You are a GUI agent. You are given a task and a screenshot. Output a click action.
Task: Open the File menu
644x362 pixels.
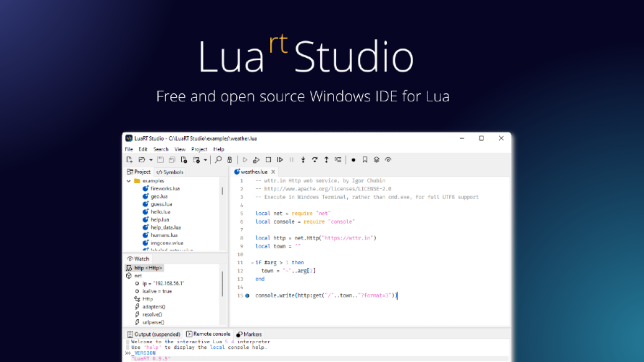click(129, 149)
